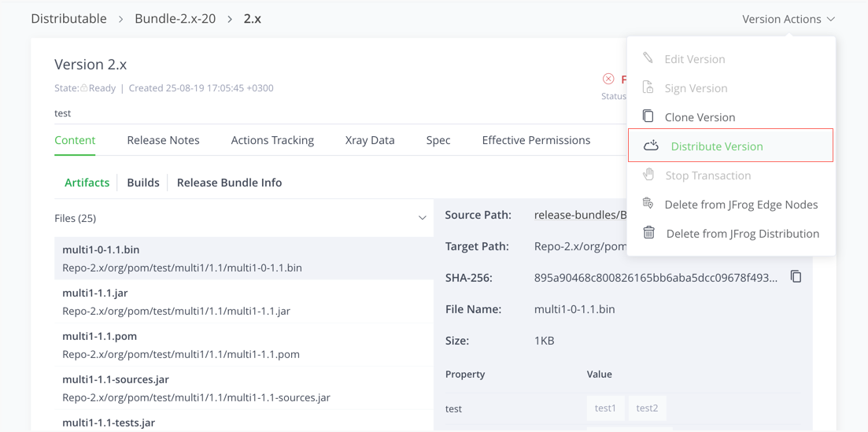Screen dimensions: 868x432
Task: Click trash-pin icon beside Delete from JFrog Edge Nodes
Action: [x=648, y=204]
